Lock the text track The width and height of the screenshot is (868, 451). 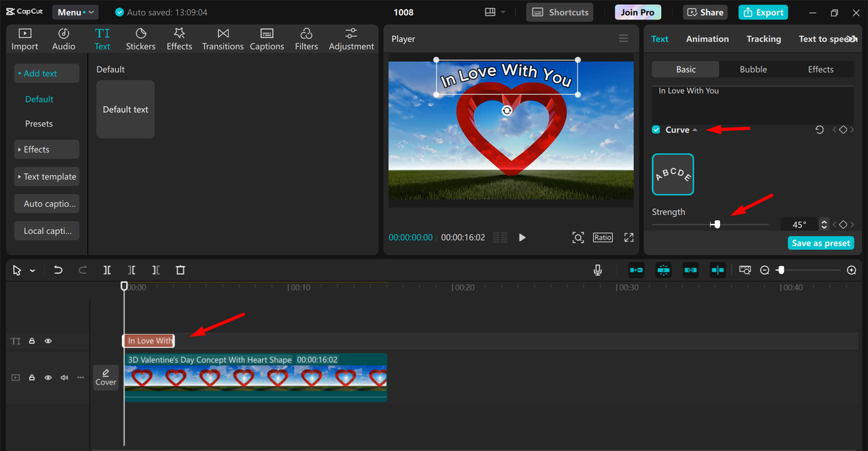point(32,341)
